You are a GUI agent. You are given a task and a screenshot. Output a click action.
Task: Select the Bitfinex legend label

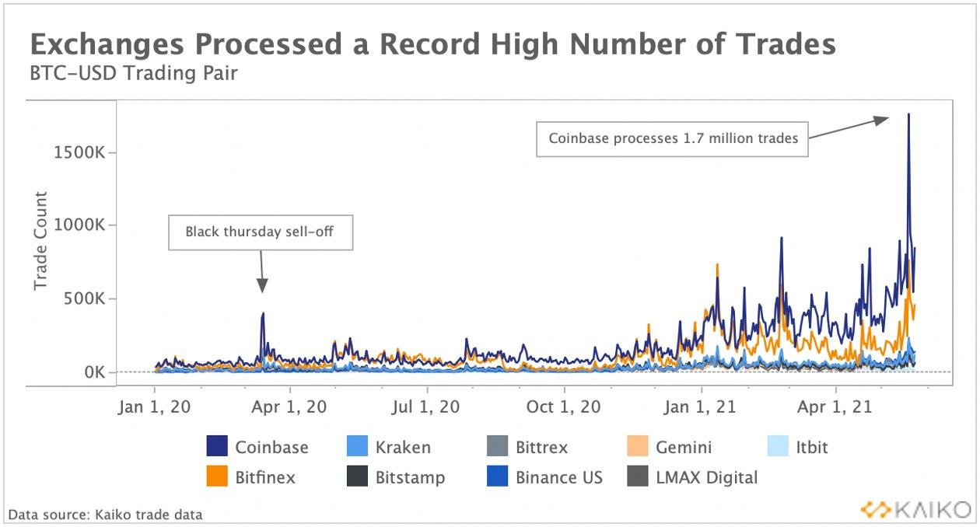[x=265, y=477]
